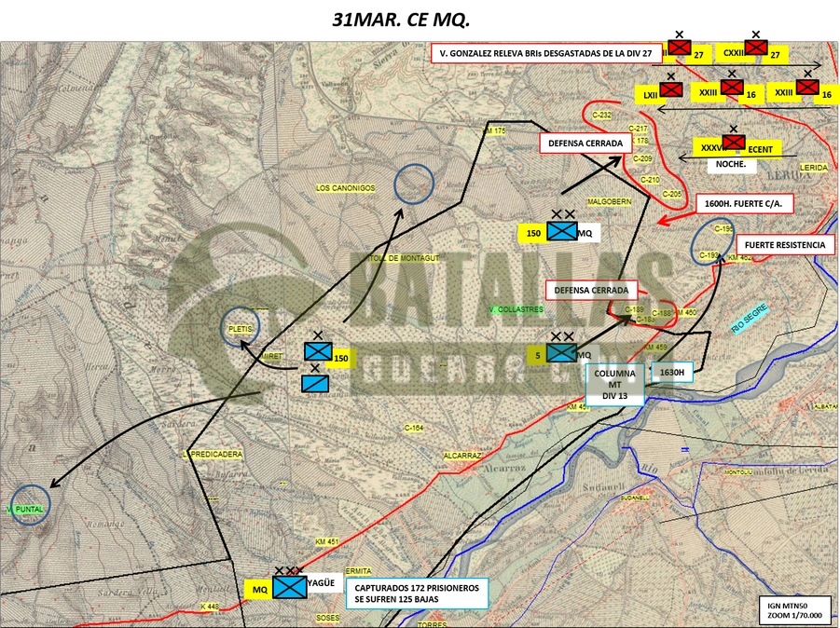The image size is (840, 628).
Task: Select the TORRES label
Action: [432, 625]
